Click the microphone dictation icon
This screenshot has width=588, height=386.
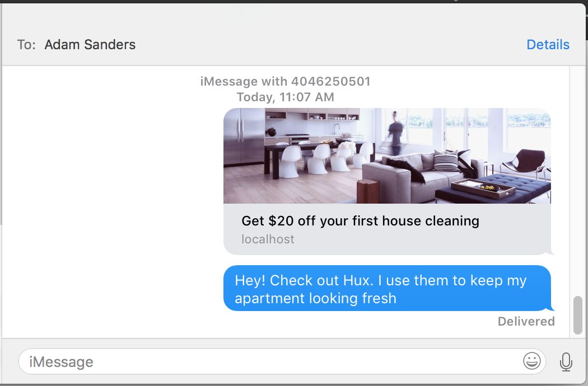(x=566, y=361)
